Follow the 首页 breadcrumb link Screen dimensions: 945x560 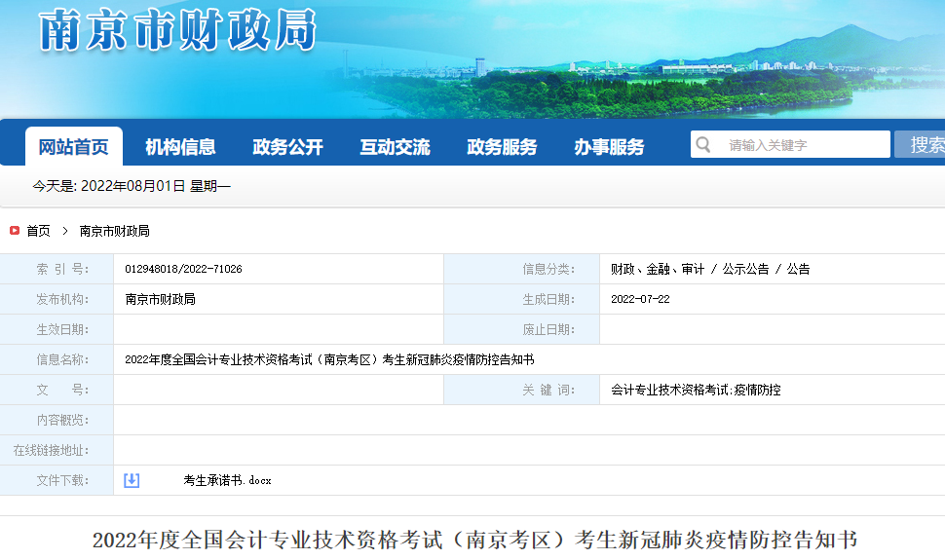click(x=38, y=231)
